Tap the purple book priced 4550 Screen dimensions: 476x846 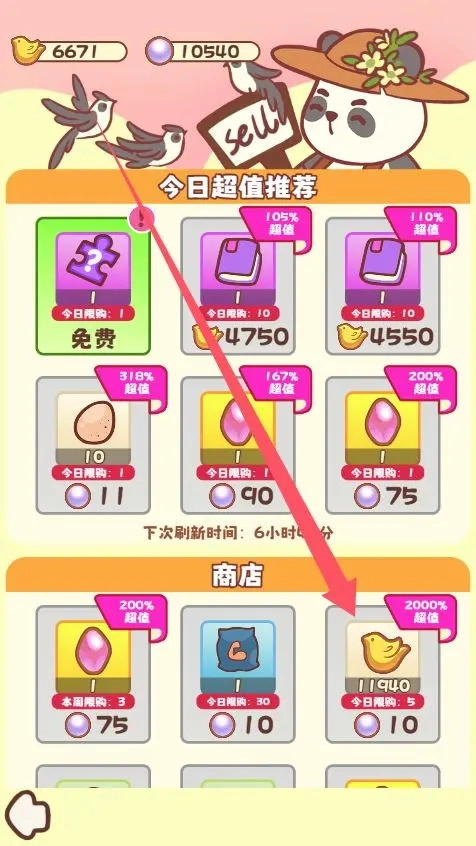click(x=383, y=286)
